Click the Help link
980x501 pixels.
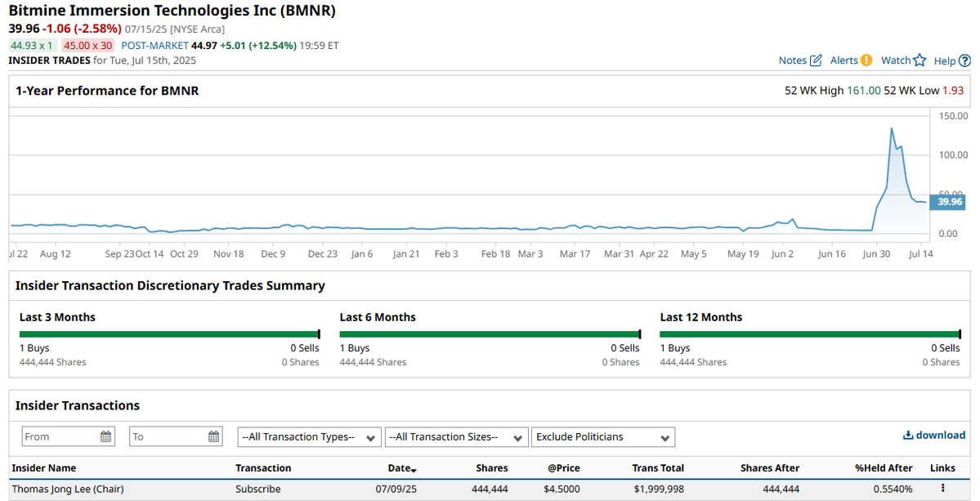tap(945, 60)
